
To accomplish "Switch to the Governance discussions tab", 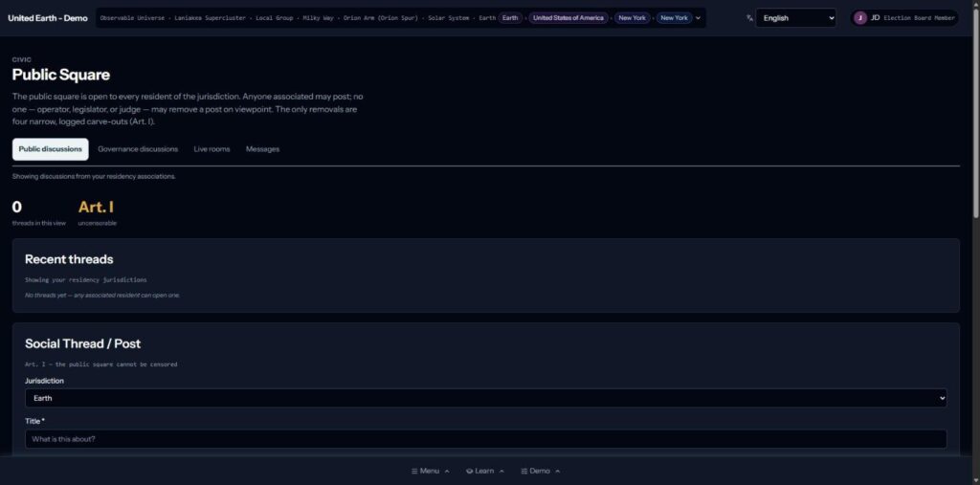I will click(138, 149).
